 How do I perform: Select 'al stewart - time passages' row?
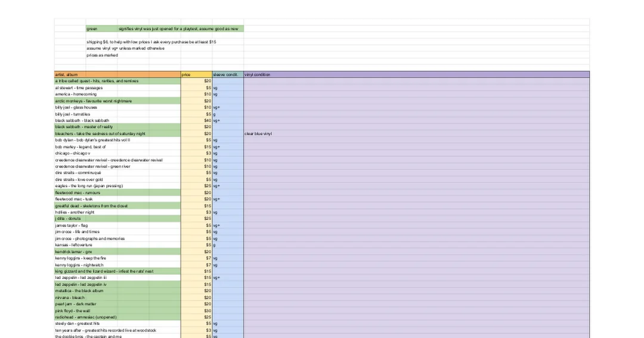click(x=117, y=88)
